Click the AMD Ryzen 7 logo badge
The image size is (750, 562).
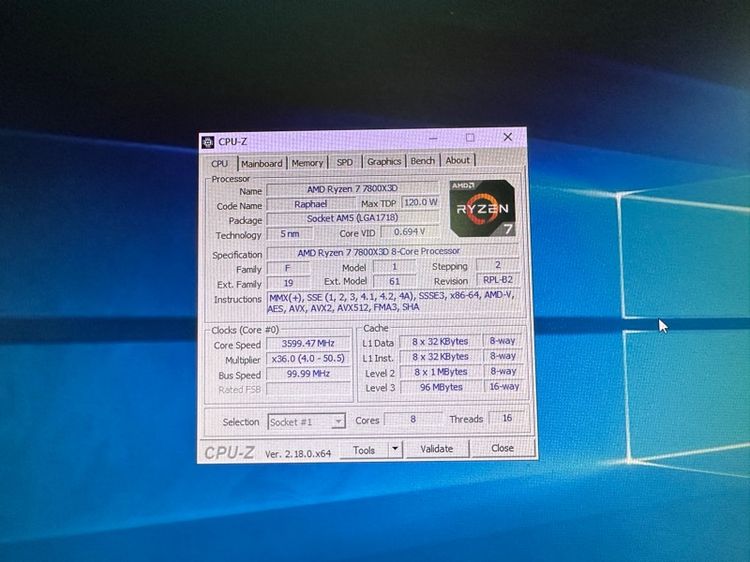pyautogui.click(x=482, y=209)
